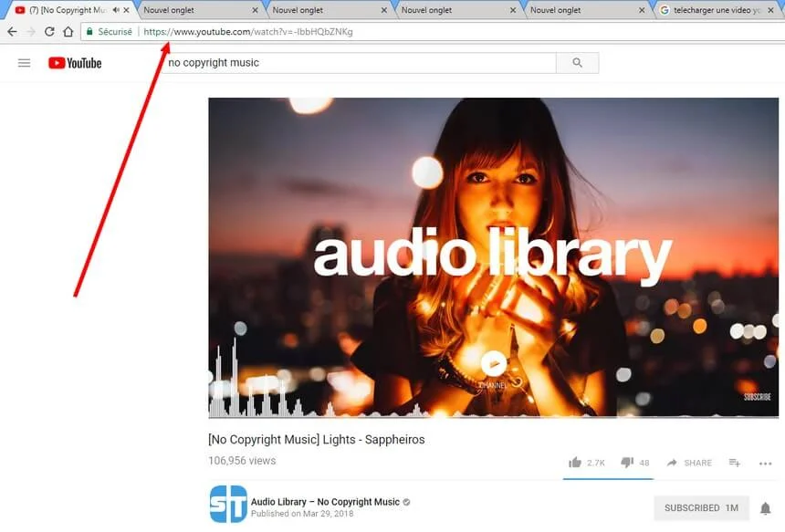Toggle the channel notification bell
Viewport: 785px width, 532px height.
point(765,507)
